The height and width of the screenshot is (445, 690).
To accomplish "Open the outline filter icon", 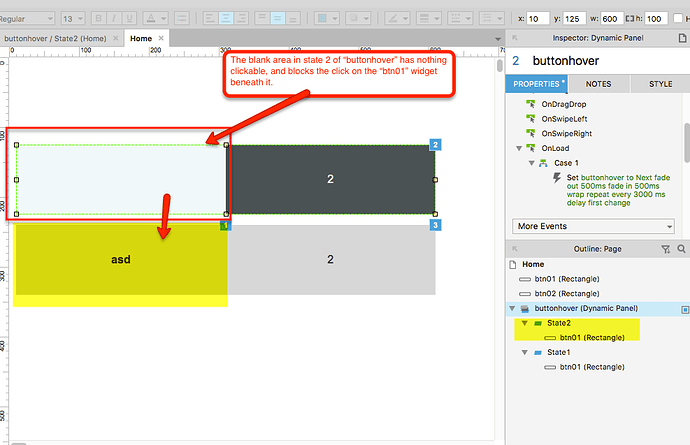I will coord(666,248).
